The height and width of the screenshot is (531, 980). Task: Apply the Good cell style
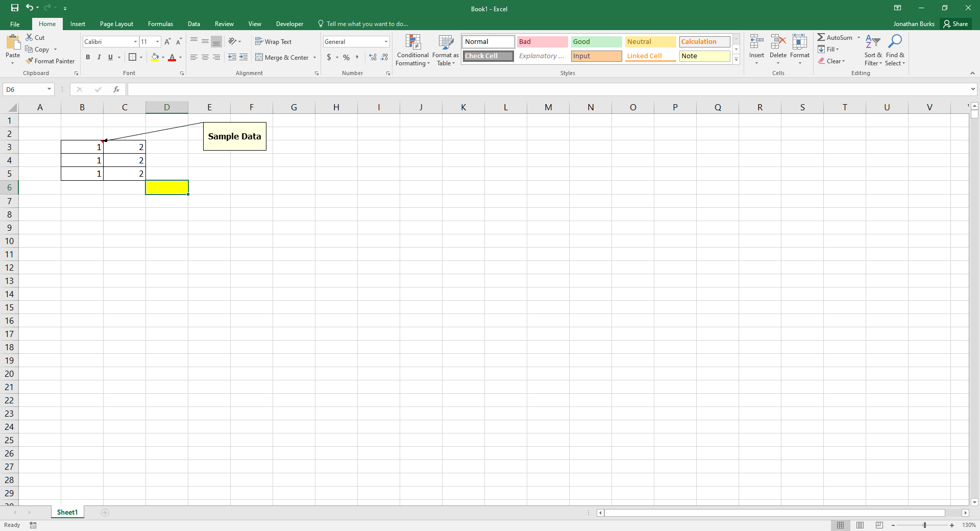click(596, 42)
